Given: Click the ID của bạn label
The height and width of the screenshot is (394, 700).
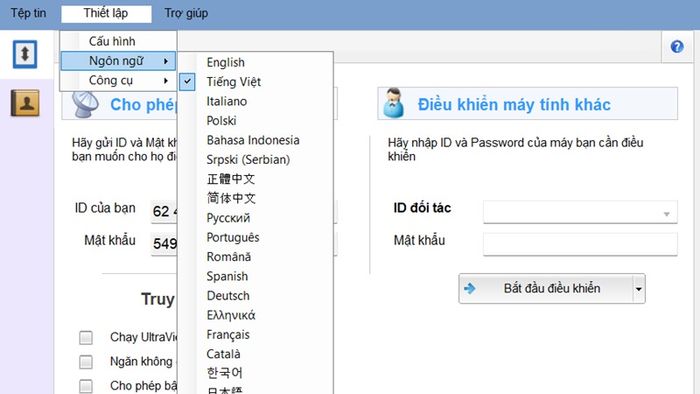Looking at the screenshot, I should click(x=105, y=208).
